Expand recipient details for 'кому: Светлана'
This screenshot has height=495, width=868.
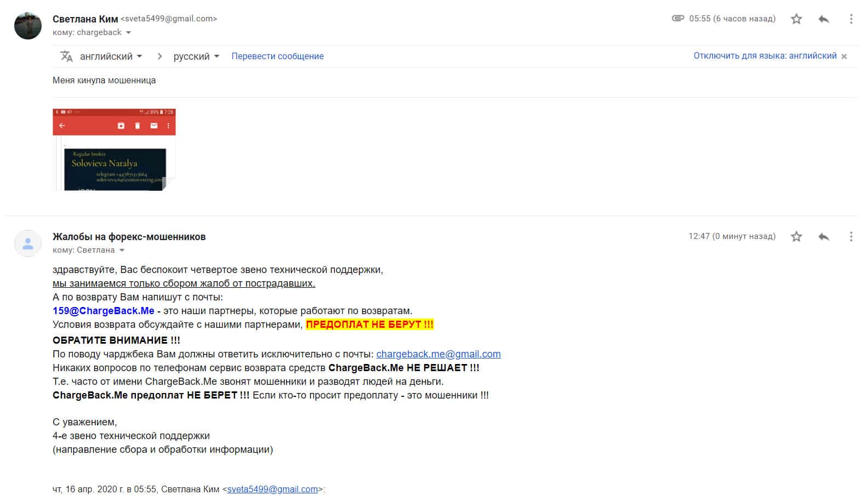pyautogui.click(x=122, y=251)
